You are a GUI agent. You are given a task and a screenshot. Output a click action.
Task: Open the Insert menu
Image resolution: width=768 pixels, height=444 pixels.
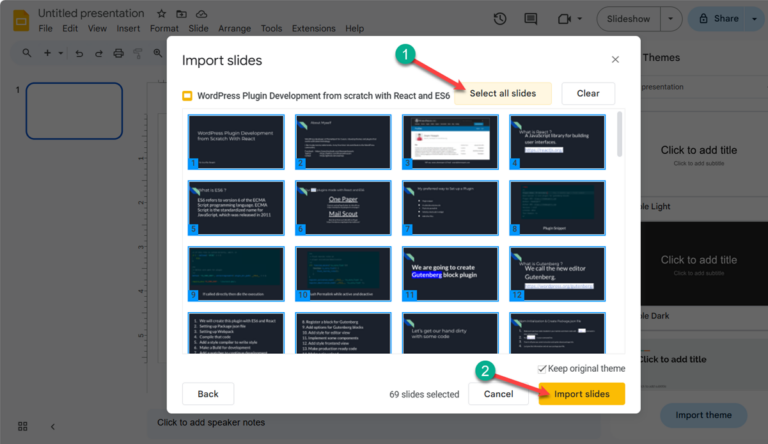128,28
